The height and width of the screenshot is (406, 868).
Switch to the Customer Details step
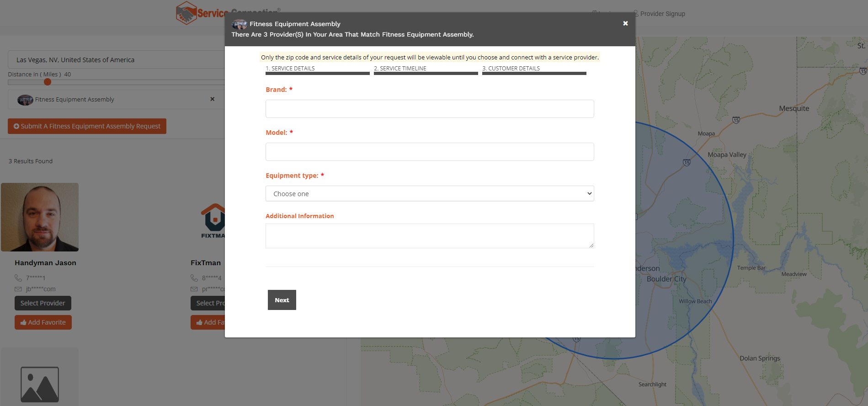point(533,69)
